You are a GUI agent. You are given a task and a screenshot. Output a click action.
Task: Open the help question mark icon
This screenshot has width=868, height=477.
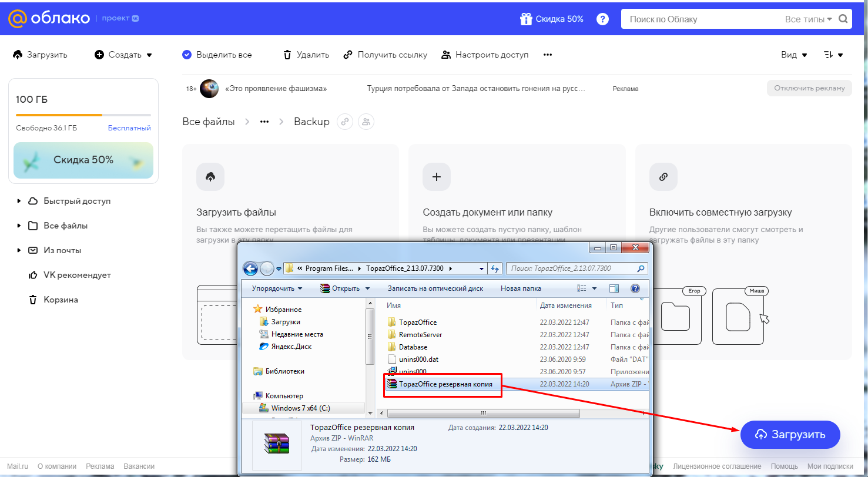[x=602, y=19]
